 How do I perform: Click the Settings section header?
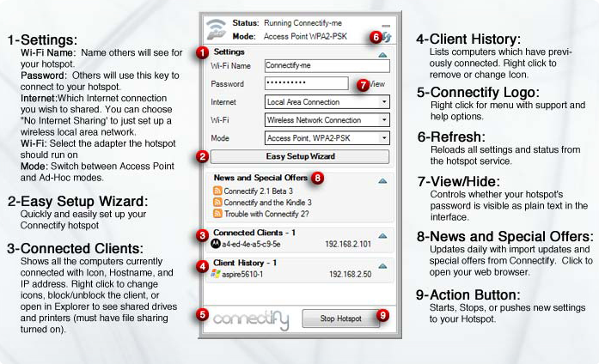pyautogui.click(x=229, y=52)
